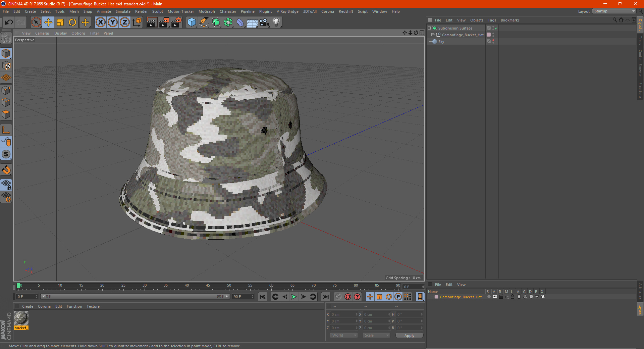Toggle X axis lock

coord(100,22)
